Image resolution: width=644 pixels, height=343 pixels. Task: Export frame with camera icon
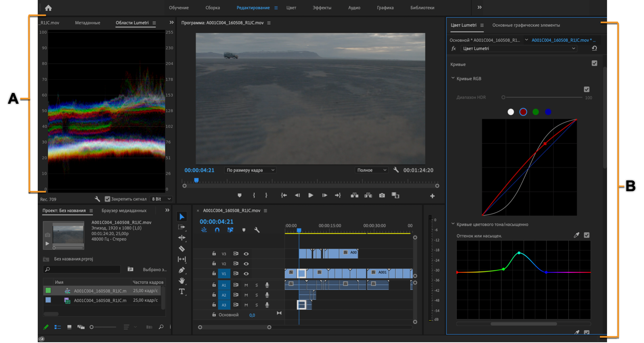pos(382,196)
